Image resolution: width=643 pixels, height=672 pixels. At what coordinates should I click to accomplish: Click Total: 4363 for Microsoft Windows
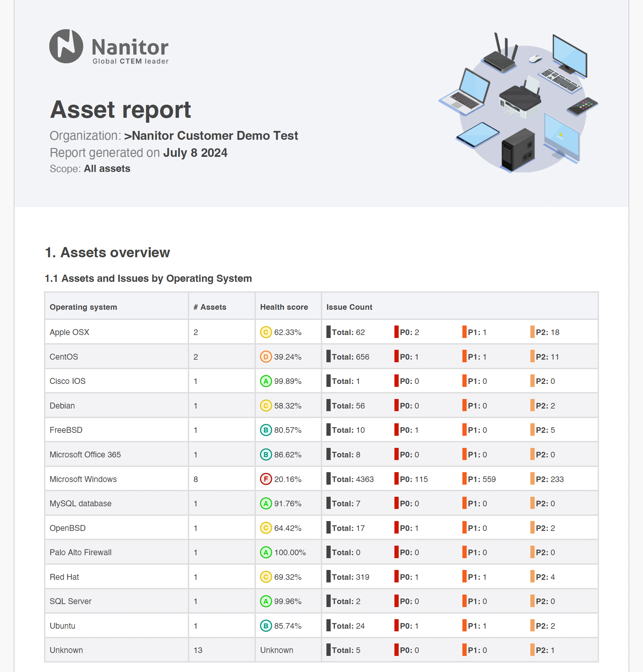pos(352,479)
